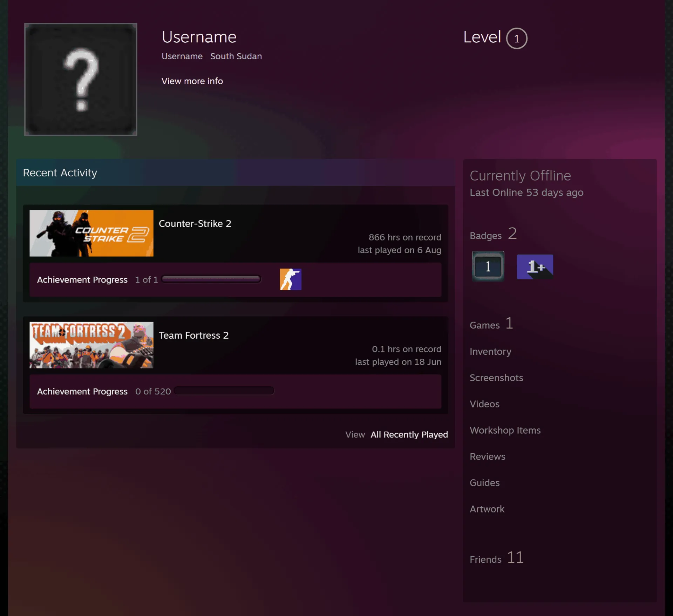
Task: Open the Team Fortress 2 game banner
Action: click(x=91, y=345)
